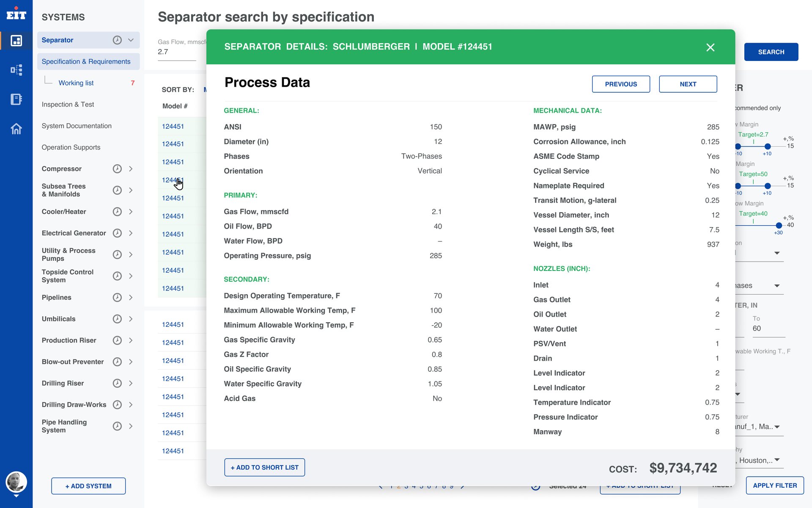Click the Model # column header
This screenshot has width=812, height=508.
175,106
